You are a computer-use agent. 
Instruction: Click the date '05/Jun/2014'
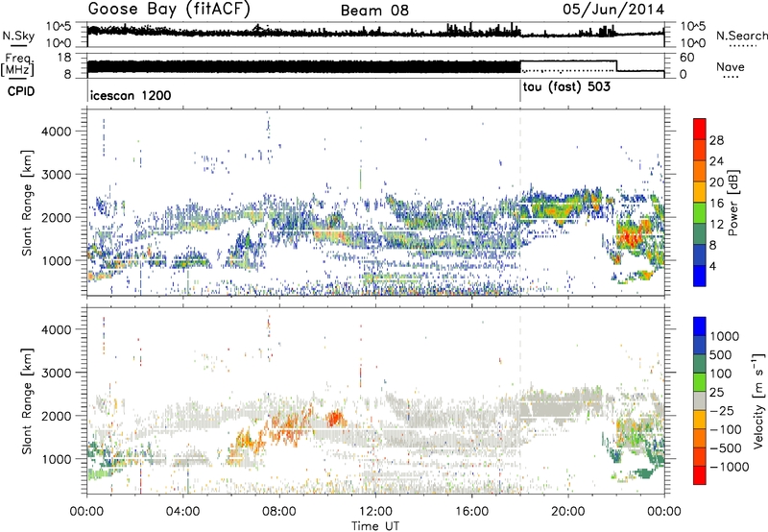(x=613, y=10)
